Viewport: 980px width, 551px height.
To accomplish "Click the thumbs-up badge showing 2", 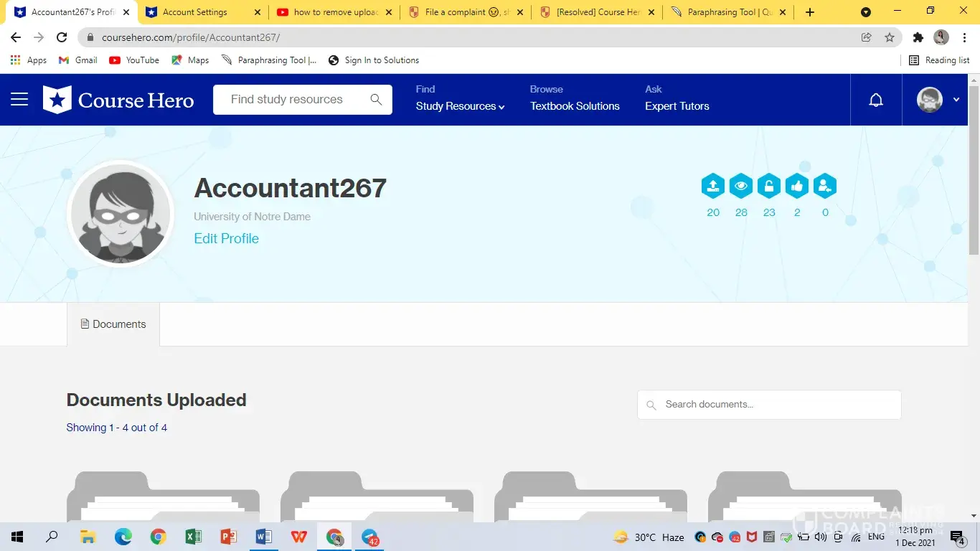I will click(x=797, y=186).
